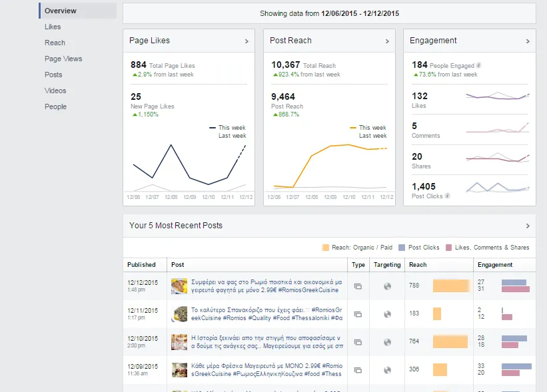Expand the Page Likes card with its arrow

pyautogui.click(x=247, y=41)
